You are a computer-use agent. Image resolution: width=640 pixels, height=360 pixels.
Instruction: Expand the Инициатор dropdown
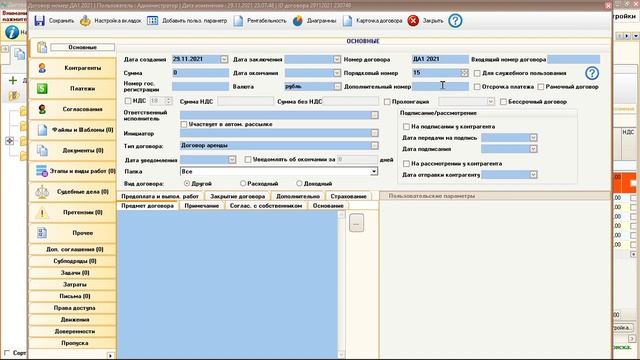click(x=374, y=133)
